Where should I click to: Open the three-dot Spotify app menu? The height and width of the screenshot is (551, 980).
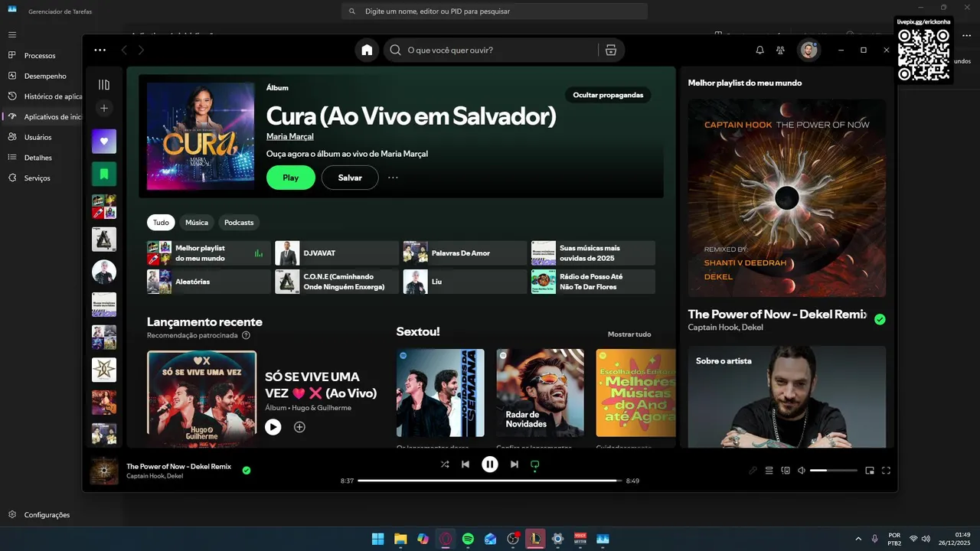point(100,50)
